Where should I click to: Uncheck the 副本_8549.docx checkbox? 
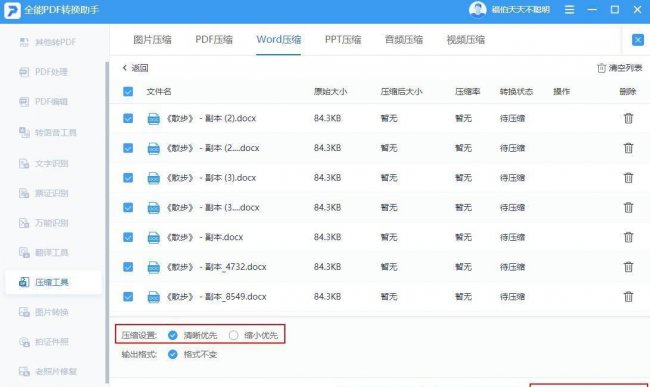[x=128, y=297]
